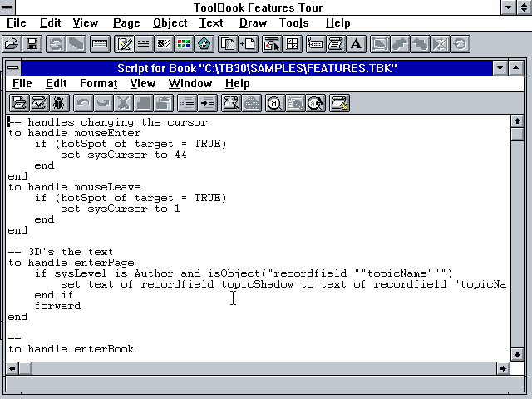Open the Tools menu in main menu bar
This screenshot has height=399, width=532.
pos(294,23)
